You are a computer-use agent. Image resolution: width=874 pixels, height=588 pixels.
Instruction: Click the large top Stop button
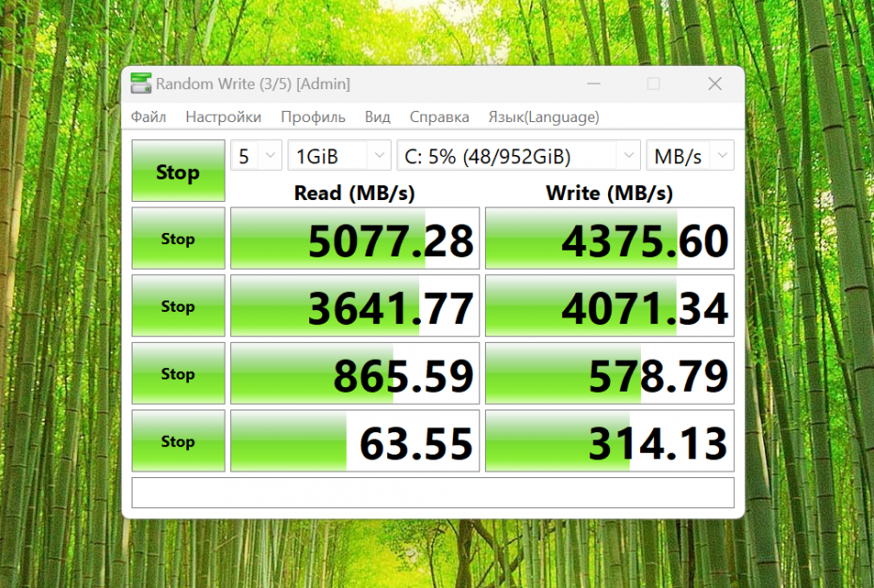pyautogui.click(x=179, y=171)
